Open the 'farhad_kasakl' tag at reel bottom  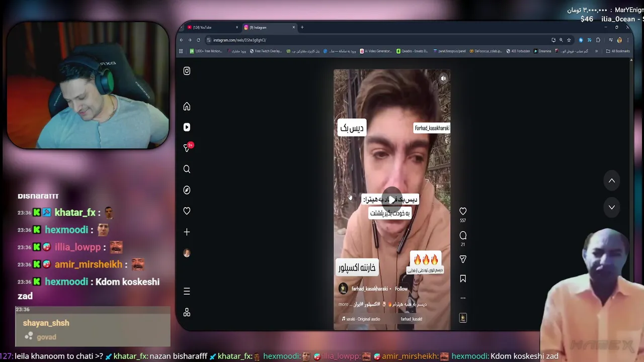click(411, 319)
